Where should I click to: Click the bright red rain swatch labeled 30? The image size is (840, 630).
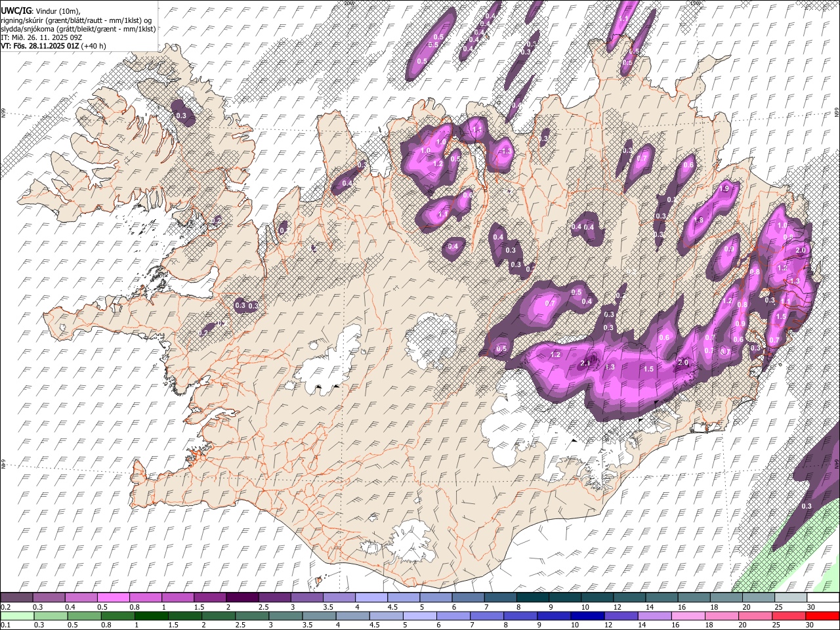click(x=822, y=616)
